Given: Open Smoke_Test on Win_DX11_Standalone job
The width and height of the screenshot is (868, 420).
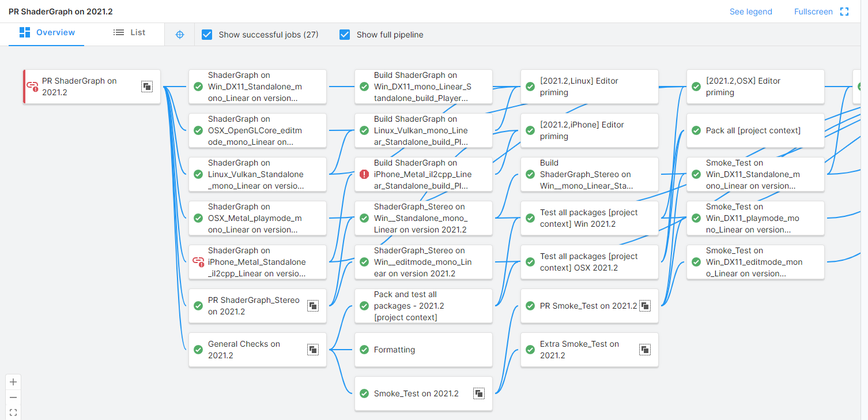Looking at the screenshot, I should tap(756, 174).
